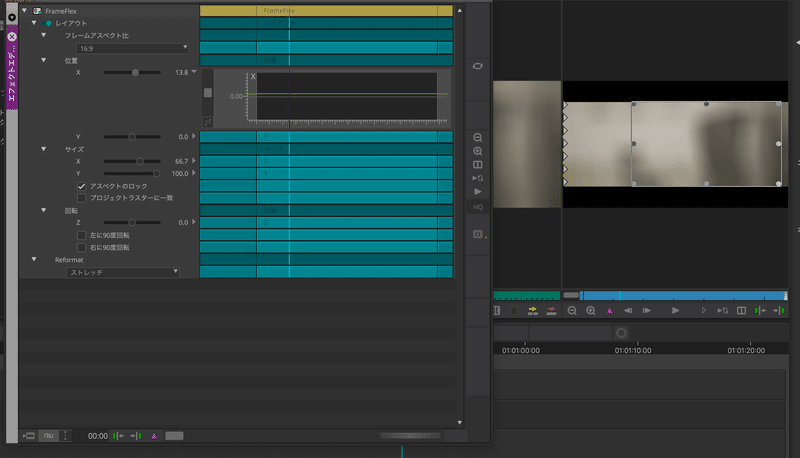Click the サイズ Y value 100.0
This screenshot has width=800, height=458.
(180, 173)
